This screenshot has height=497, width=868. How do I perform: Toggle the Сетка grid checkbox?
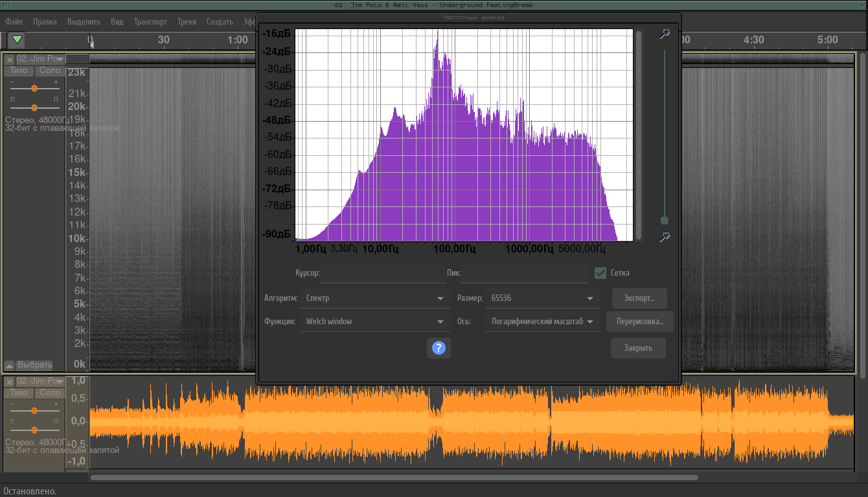pyautogui.click(x=600, y=273)
